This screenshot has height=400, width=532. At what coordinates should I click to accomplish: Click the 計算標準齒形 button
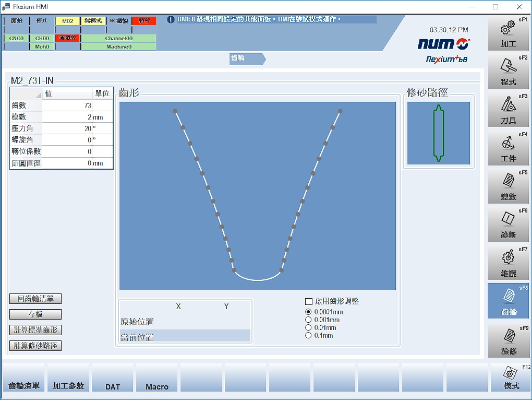point(35,330)
